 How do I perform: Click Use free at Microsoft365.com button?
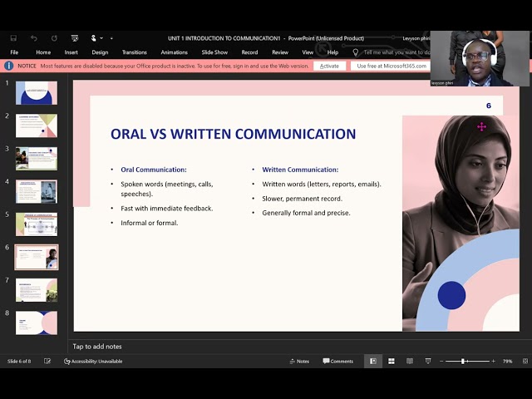tap(392, 66)
